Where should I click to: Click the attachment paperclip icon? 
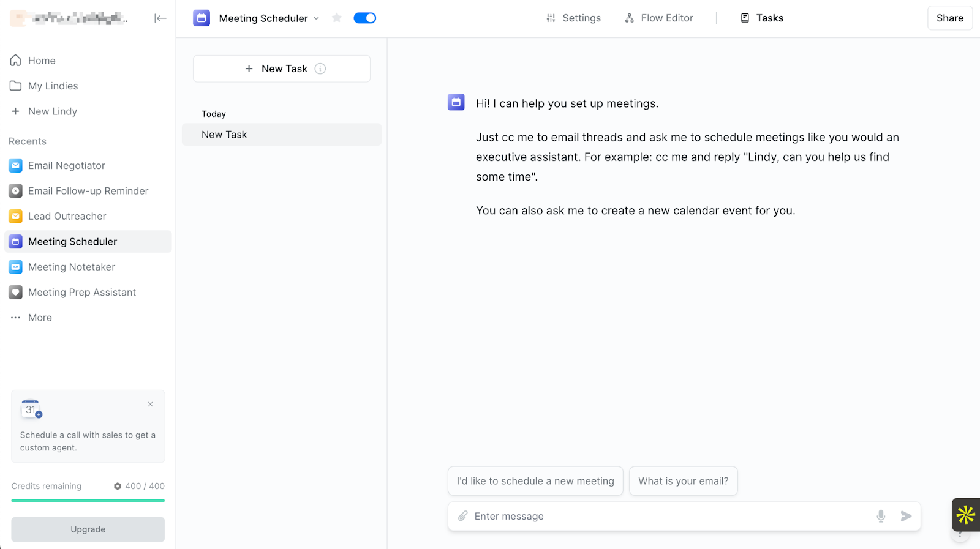coord(463,516)
